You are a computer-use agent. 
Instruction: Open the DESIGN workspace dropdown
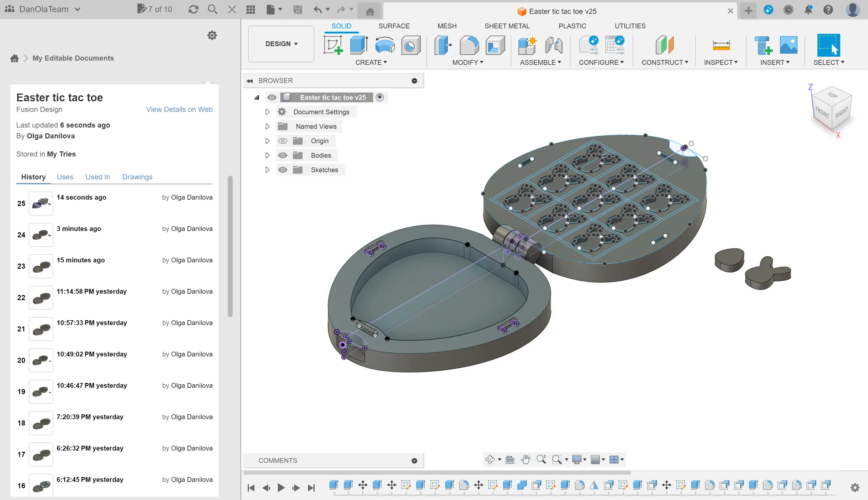point(281,44)
